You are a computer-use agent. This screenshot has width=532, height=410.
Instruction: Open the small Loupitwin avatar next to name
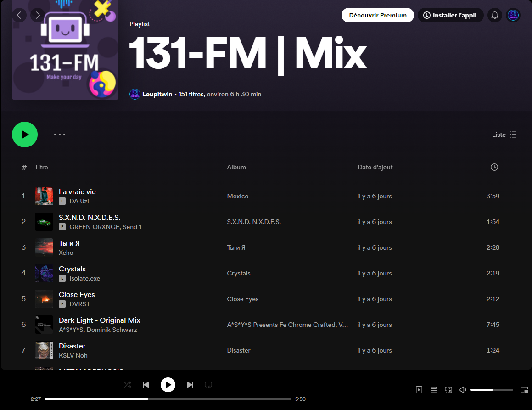point(134,94)
